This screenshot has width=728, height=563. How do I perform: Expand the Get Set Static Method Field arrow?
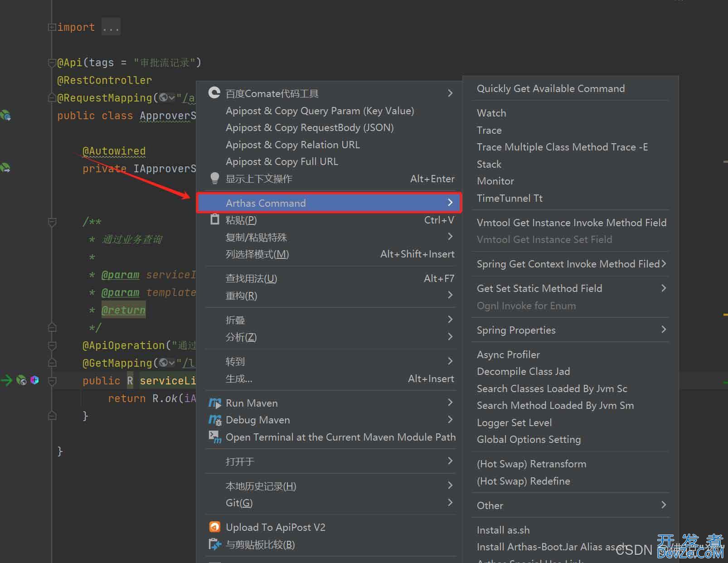pos(664,288)
